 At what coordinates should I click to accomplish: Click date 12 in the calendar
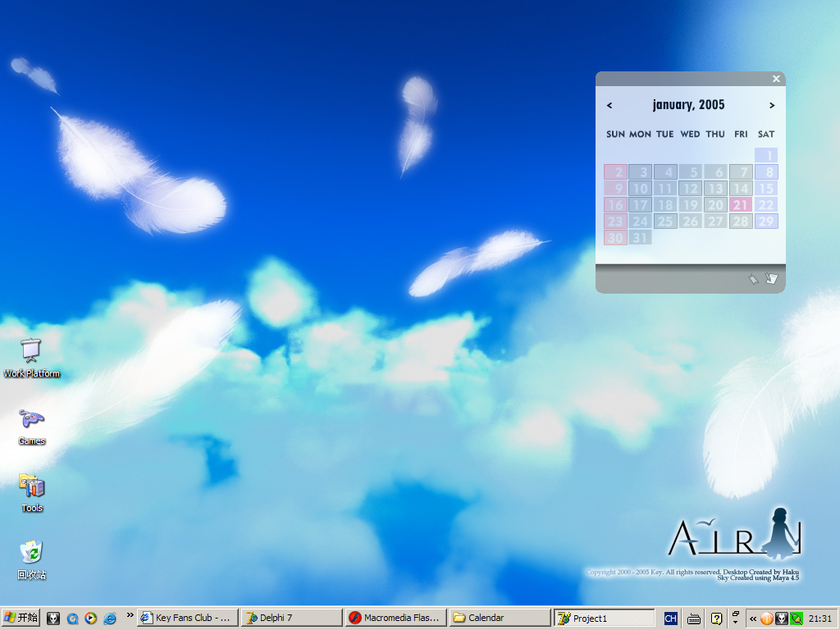(691, 189)
